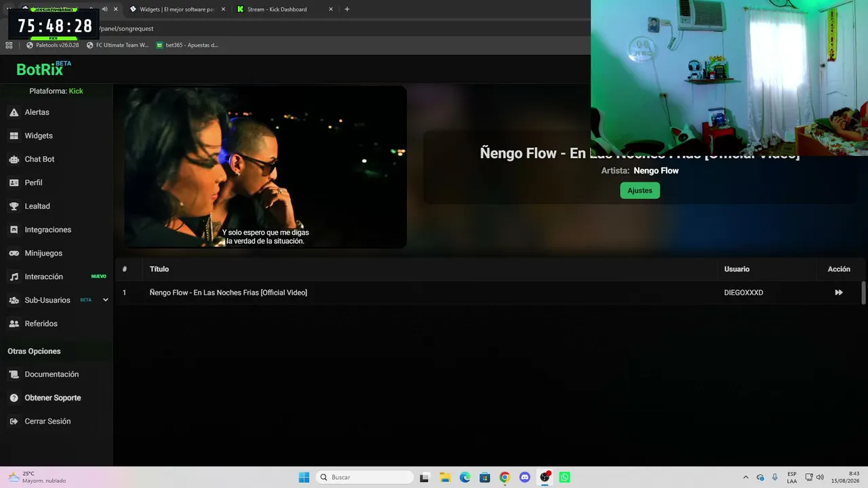This screenshot has height=488, width=868.
Task: Launch File Explorer from the taskbar
Action: point(445,477)
